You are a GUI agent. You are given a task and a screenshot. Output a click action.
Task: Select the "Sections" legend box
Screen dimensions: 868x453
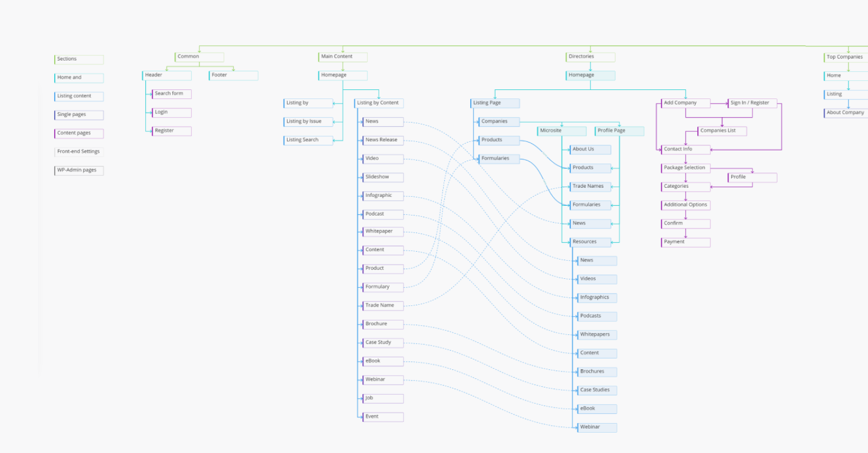tap(79, 59)
